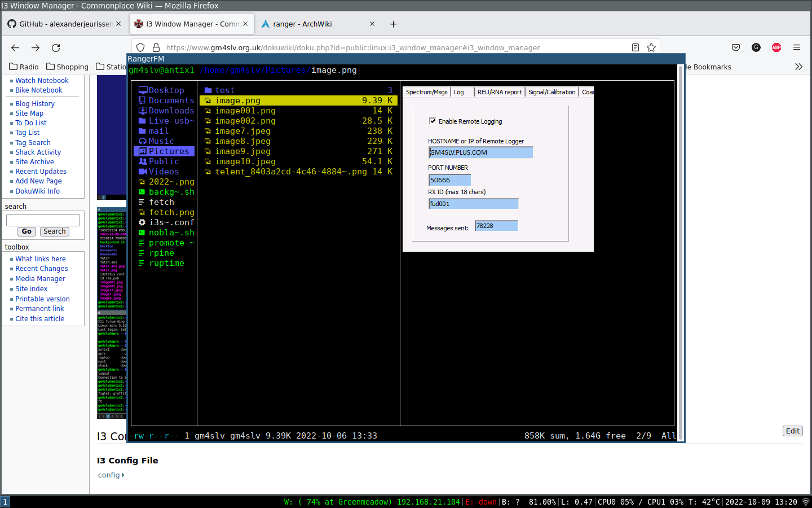Toggle reader view in address bar
812x508 pixels.
coord(636,47)
